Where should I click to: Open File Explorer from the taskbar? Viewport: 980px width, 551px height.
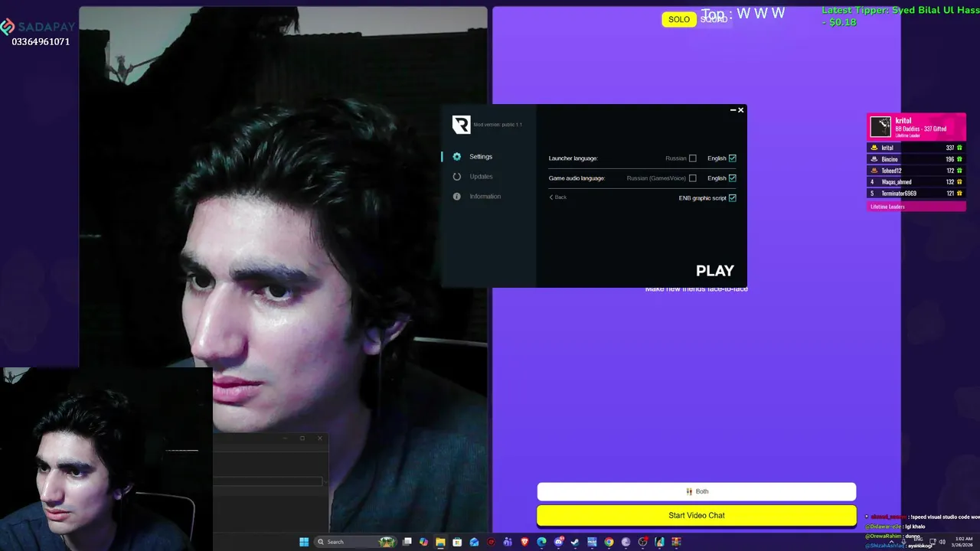[x=440, y=542]
